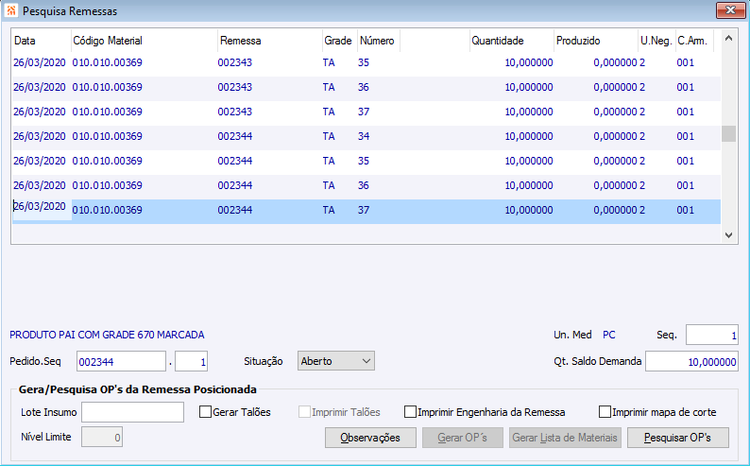Sort by the Remessa column header
This screenshot has height=466, width=750.
[270, 41]
